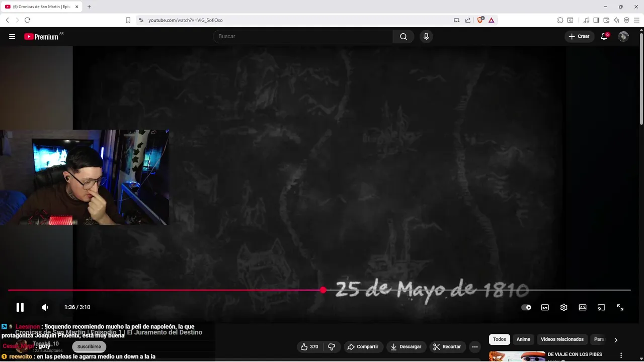This screenshot has width=644, height=362.
Task: Like the video (370)
Action: [309, 346]
